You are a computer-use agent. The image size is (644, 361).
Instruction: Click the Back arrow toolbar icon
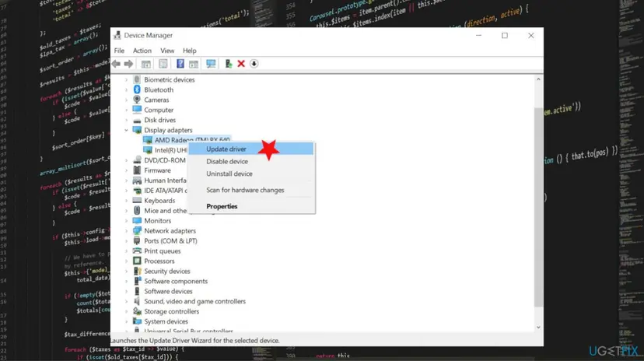(x=116, y=64)
